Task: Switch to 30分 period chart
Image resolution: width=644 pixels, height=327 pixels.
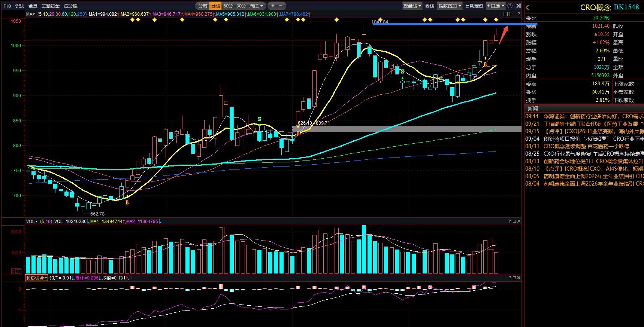Action: pos(241,6)
